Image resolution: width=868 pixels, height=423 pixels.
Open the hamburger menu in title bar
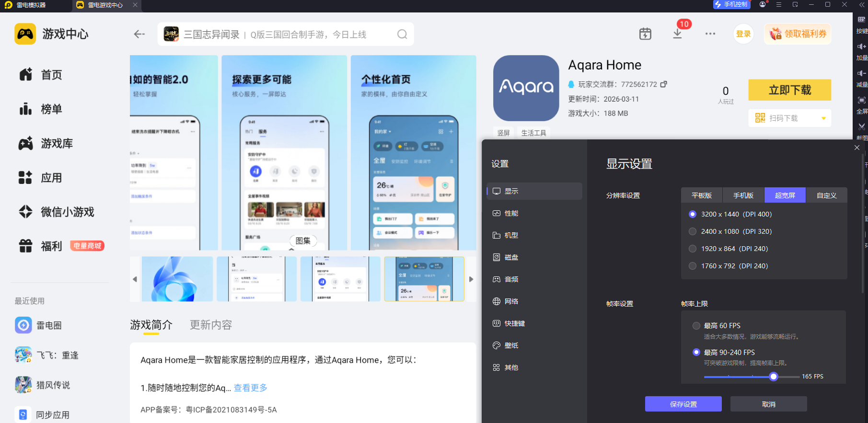[779, 4]
